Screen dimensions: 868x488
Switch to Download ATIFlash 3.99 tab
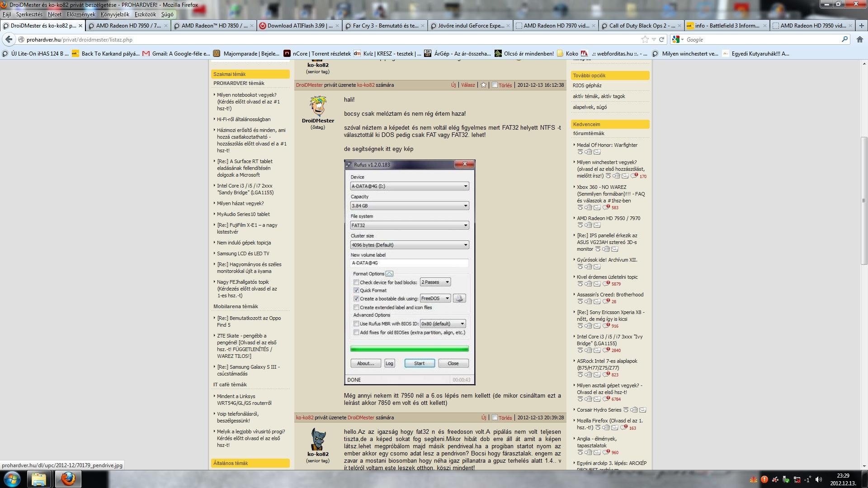299,26
